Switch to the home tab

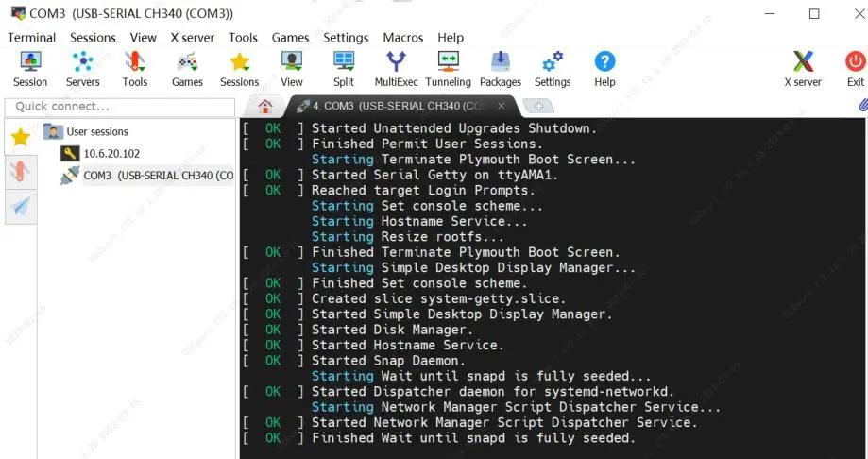[x=265, y=106]
